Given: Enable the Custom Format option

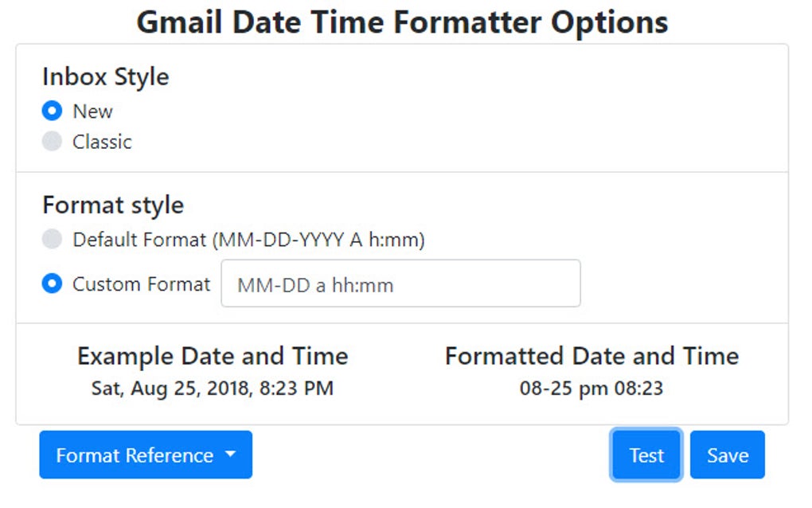Looking at the screenshot, I should (52, 283).
